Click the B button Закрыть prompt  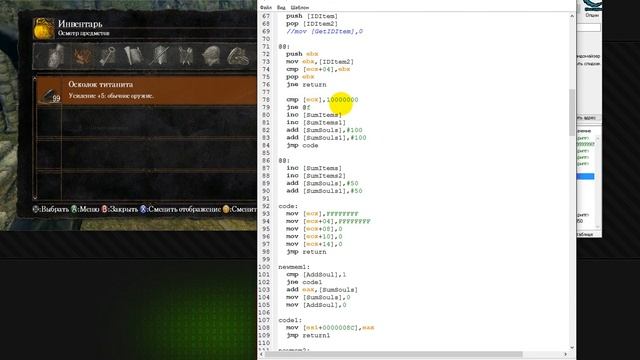click(x=120, y=209)
